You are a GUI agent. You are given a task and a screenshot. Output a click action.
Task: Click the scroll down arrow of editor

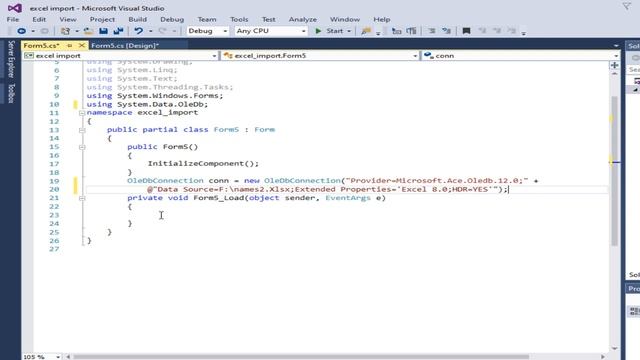click(x=615, y=348)
